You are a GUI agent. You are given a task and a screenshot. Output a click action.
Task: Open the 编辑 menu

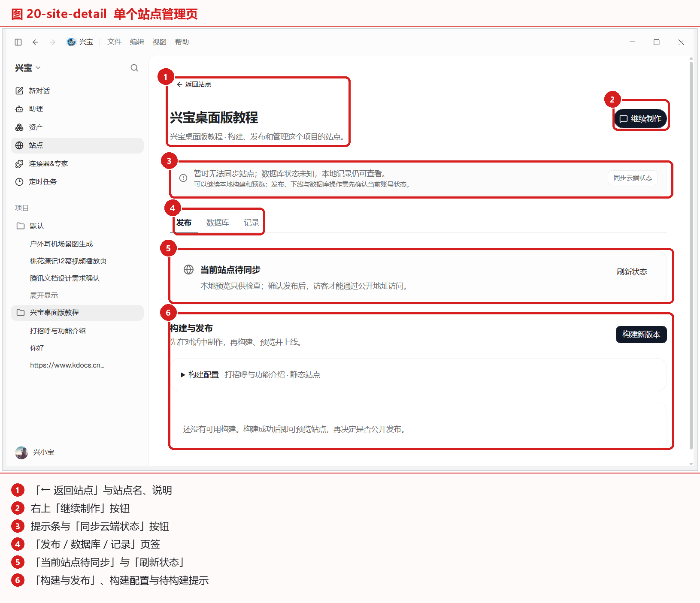[x=137, y=42]
